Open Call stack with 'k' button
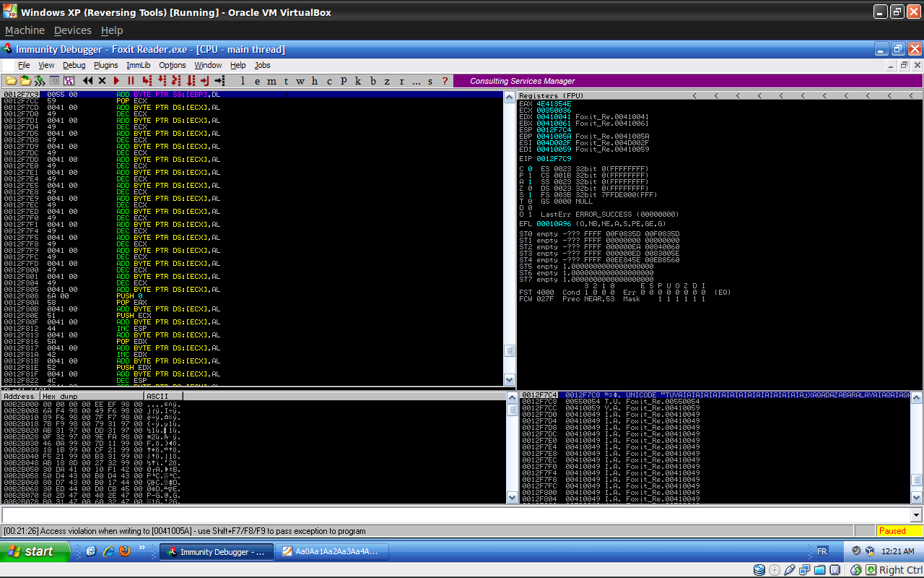Screen dimensions: 924x578 pyautogui.click(x=358, y=81)
